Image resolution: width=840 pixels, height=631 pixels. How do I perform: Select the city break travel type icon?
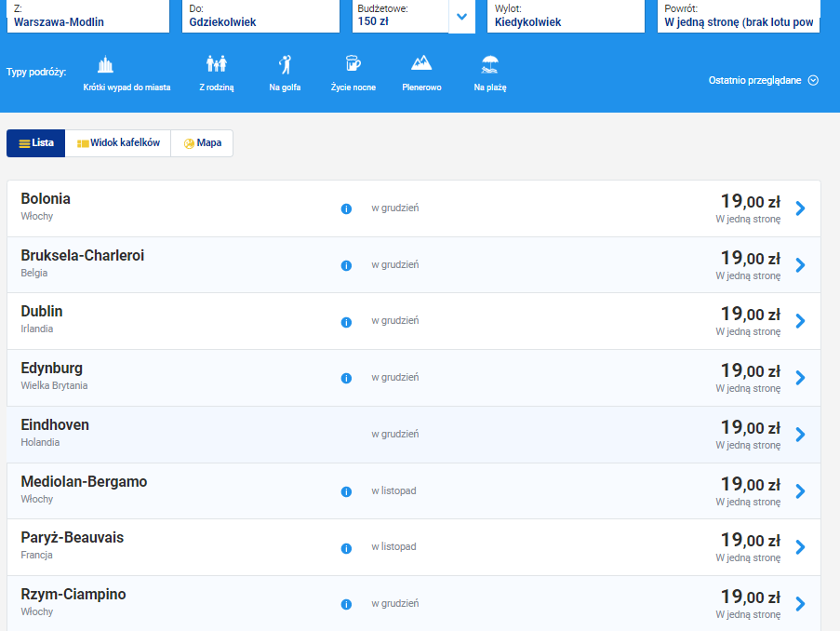point(105,65)
